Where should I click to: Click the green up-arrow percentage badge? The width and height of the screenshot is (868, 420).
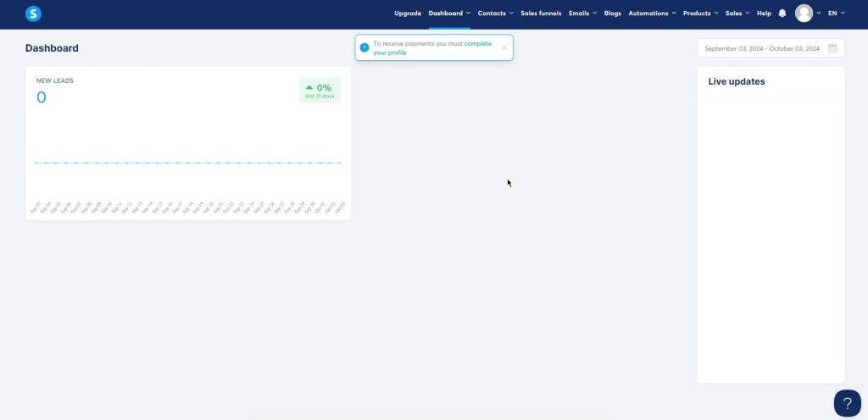click(x=320, y=90)
